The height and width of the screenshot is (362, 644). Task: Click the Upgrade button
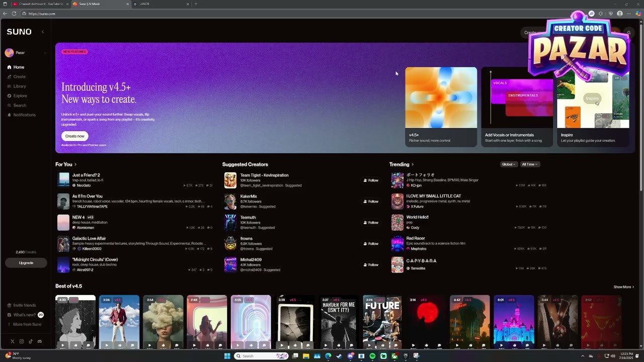tap(26, 263)
